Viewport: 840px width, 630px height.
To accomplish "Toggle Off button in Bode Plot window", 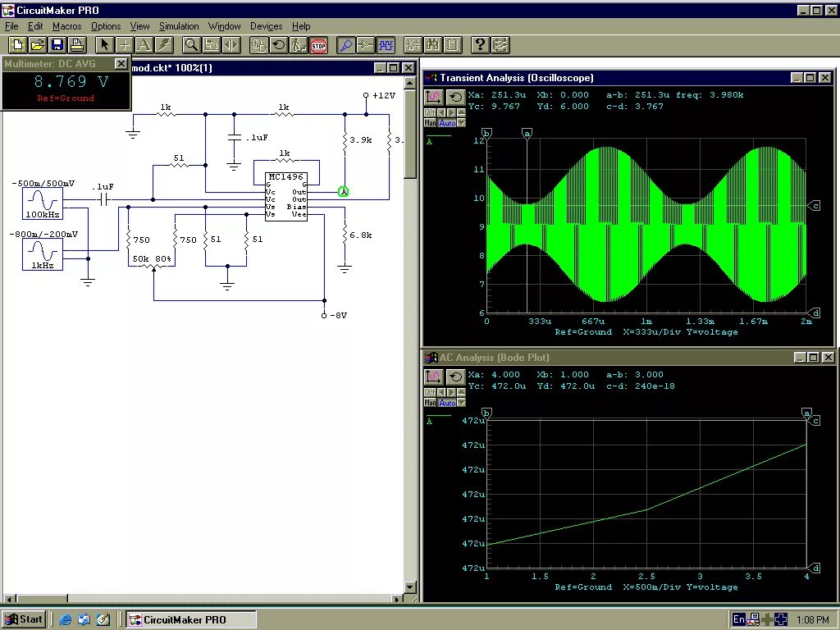I will tap(430, 392).
